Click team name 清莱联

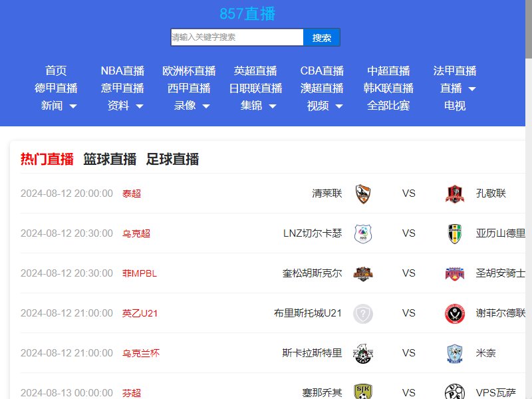(x=327, y=194)
